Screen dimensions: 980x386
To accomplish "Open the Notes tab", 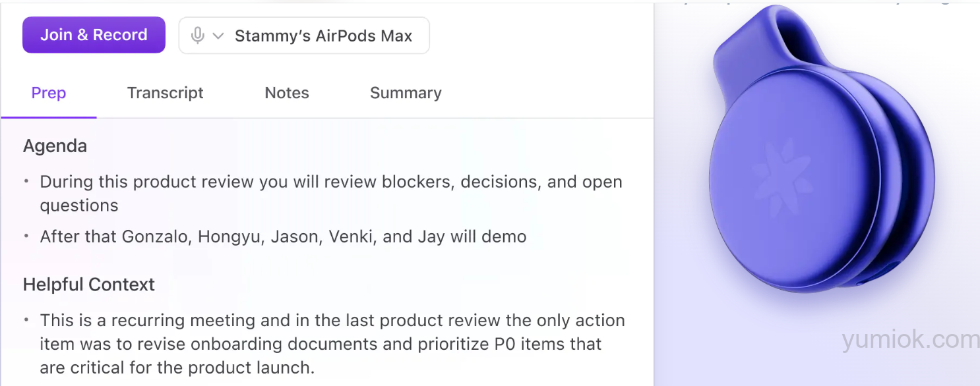I will coord(287,93).
